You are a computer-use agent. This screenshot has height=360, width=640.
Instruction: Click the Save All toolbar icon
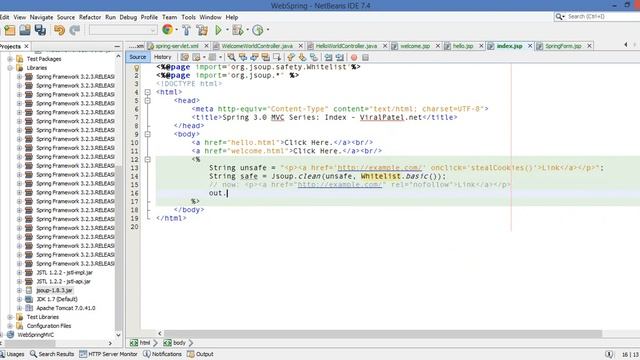tap(40, 30)
